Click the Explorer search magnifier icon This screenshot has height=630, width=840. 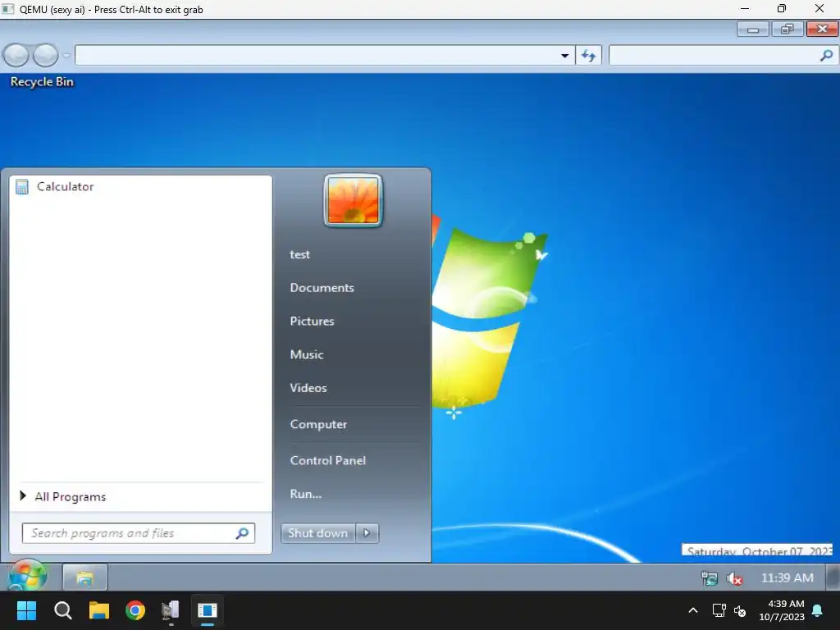pyautogui.click(x=827, y=55)
